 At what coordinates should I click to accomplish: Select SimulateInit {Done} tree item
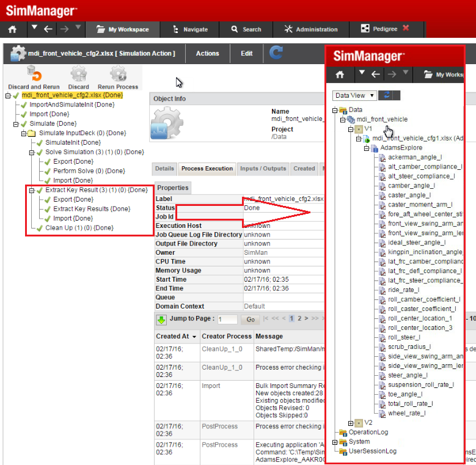(x=73, y=142)
